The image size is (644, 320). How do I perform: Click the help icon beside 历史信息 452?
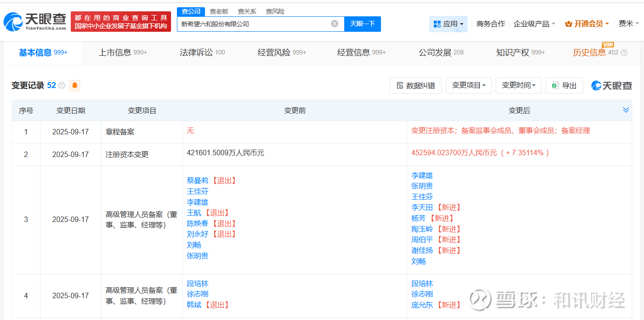(624, 53)
